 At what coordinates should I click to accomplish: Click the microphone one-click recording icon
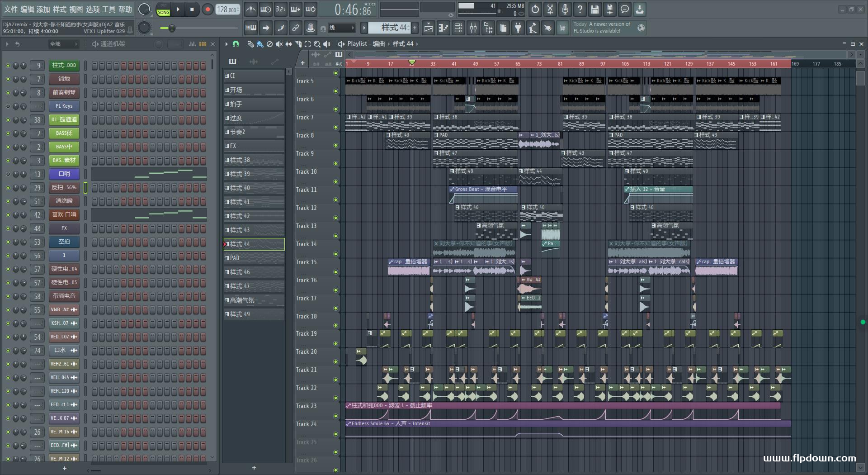coord(565,9)
